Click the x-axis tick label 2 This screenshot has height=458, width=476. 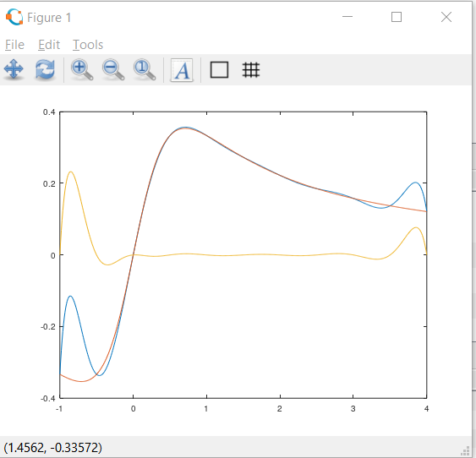click(280, 409)
